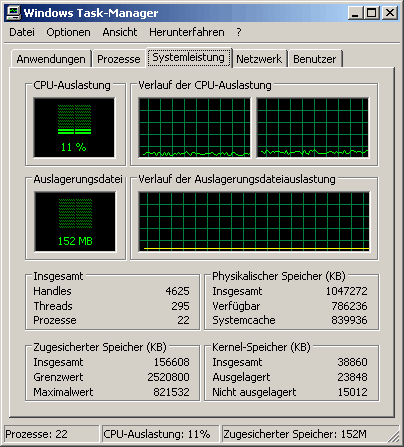
Task: Click the Maximalwert label
Action: [x=63, y=392]
